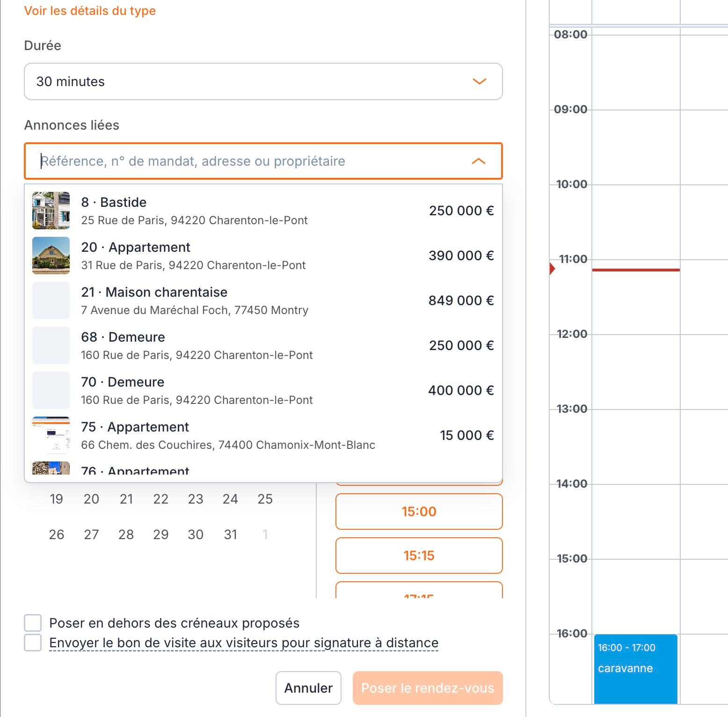Image resolution: width=728 pixels, height=717 pixels.
Task: Pick the 15:15 time slot
Action: pos(419,556)
